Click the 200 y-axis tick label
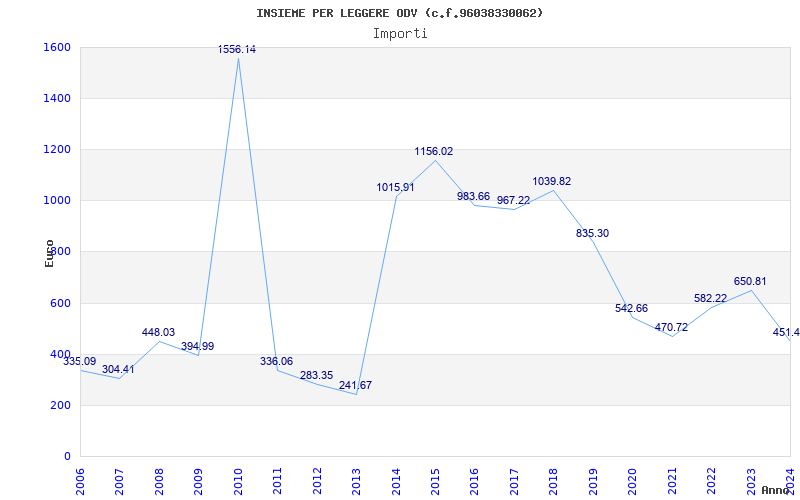Viewport: 800px width, 500px height. pyautogui.click(x=59, y=405)
